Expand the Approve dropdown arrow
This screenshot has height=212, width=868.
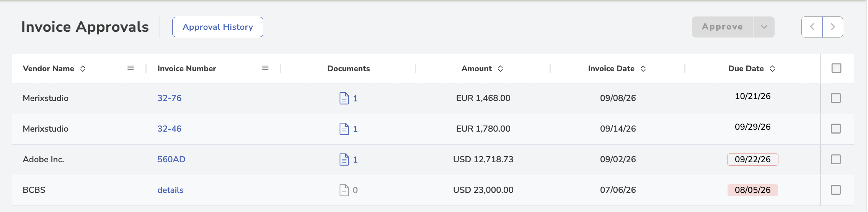pyautogui.click(x=764, y=27)
